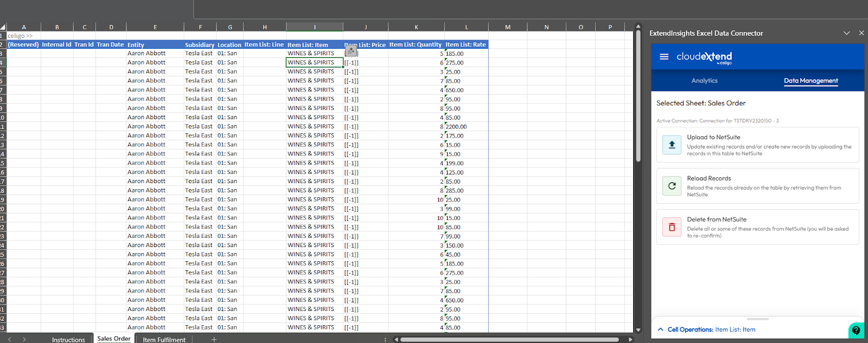868x343 pixels.
Task: Open the Instructions sheet tab
Action: [x=68, y=340]
